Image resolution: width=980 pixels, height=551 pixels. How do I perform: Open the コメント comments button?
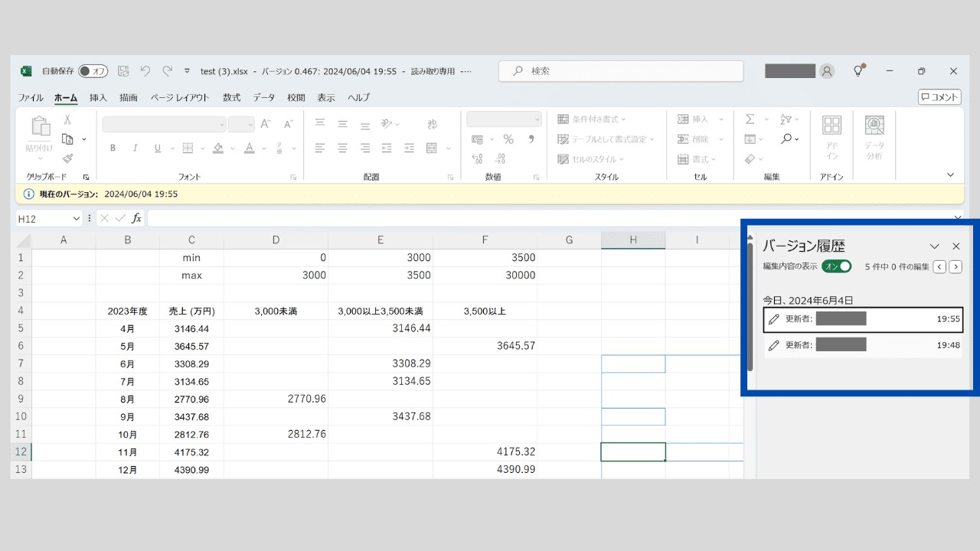(939, 97)
